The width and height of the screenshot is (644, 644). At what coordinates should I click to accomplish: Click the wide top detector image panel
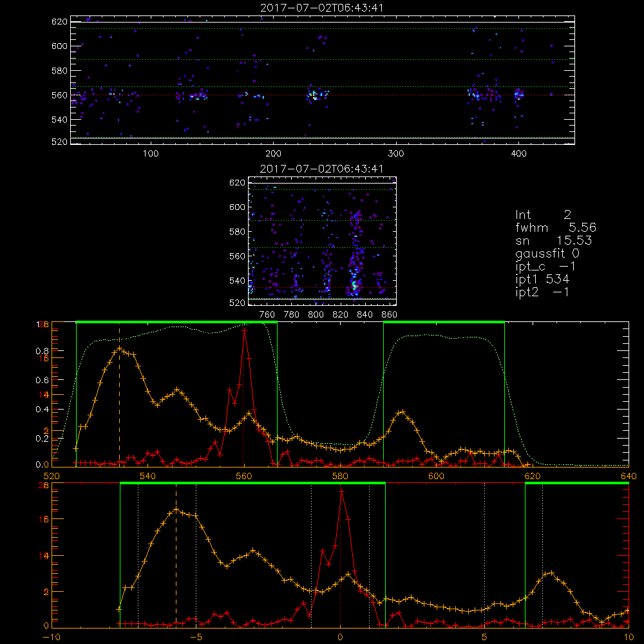coord(323,80)
